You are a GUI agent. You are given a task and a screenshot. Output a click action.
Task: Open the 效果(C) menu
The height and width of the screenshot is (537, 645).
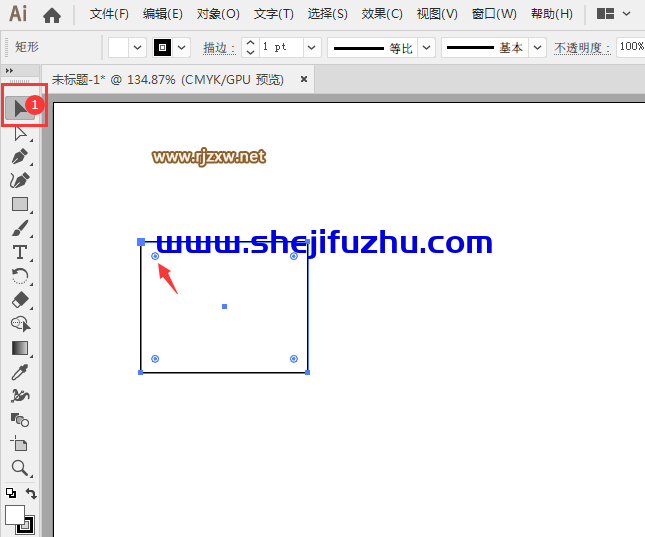click(x=382, y=14)
